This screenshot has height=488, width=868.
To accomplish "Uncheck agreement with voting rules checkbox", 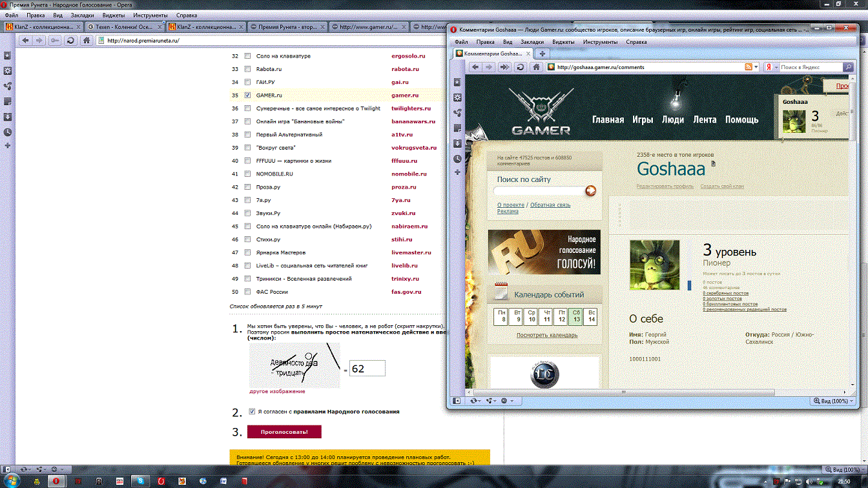I will click(253, 411).
